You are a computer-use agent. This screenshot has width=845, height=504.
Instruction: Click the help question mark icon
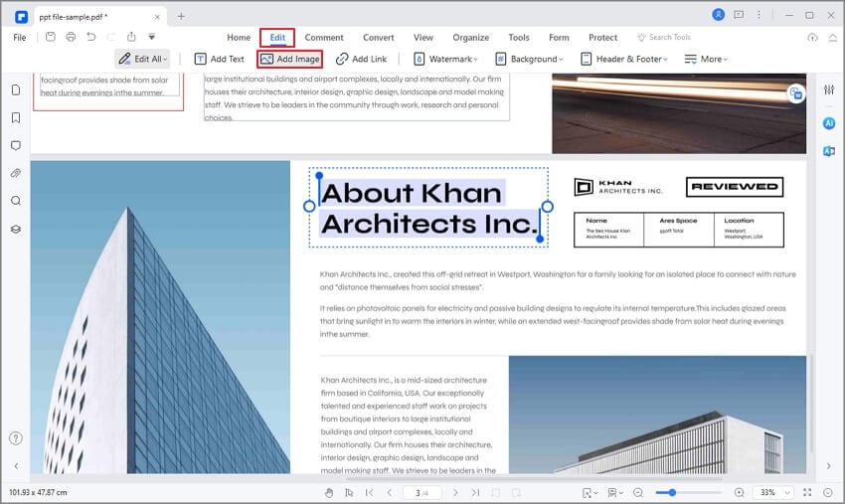coord(16,438)
